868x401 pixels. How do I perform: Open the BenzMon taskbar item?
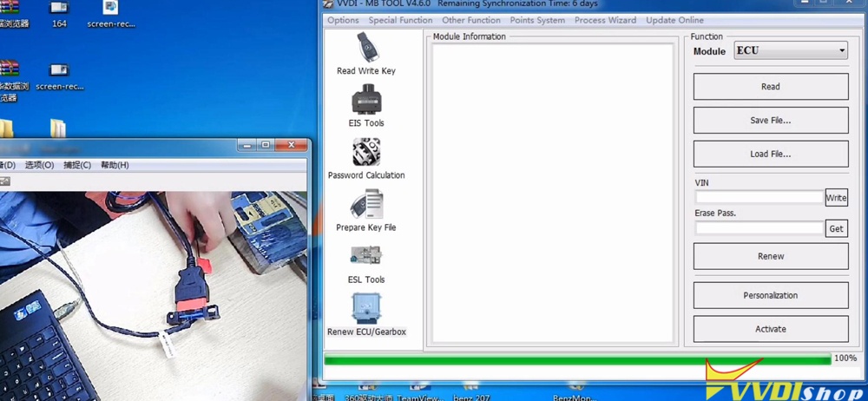[x=574, y=392]
